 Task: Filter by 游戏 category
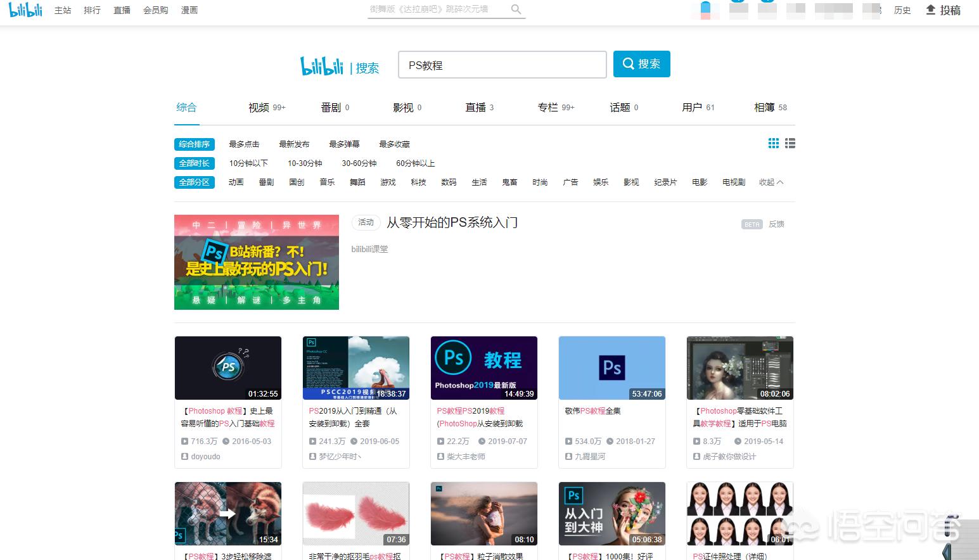click(x=388, y=182)
